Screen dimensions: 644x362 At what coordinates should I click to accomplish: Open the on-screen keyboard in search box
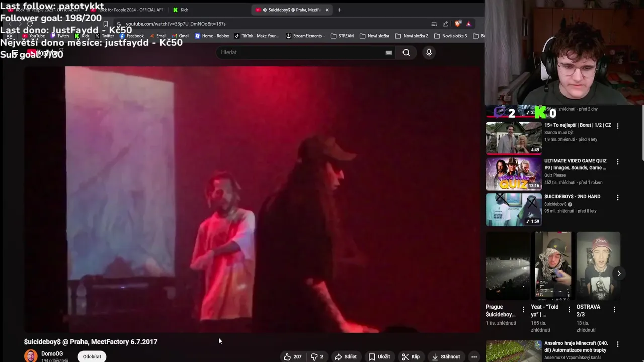(389, 52)
